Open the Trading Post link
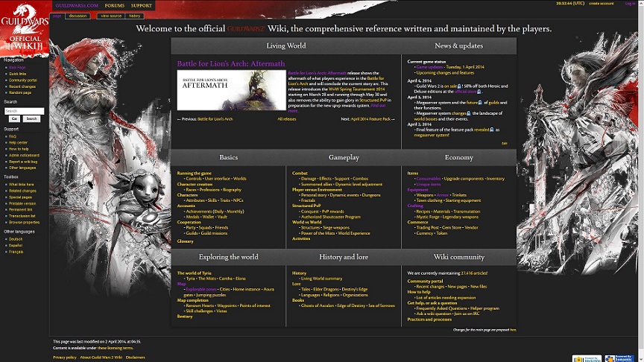The image size is (644, 362). click(x=428, y=228)
